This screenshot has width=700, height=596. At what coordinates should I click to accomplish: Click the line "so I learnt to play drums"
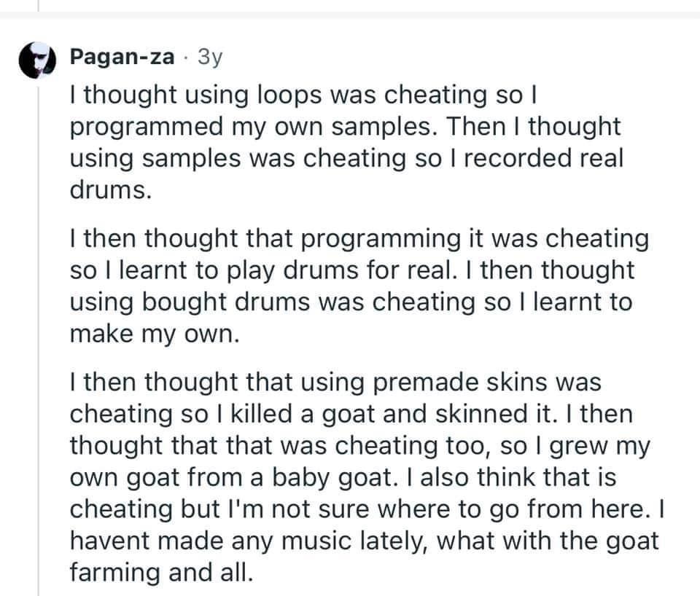(x=352, y=270)
